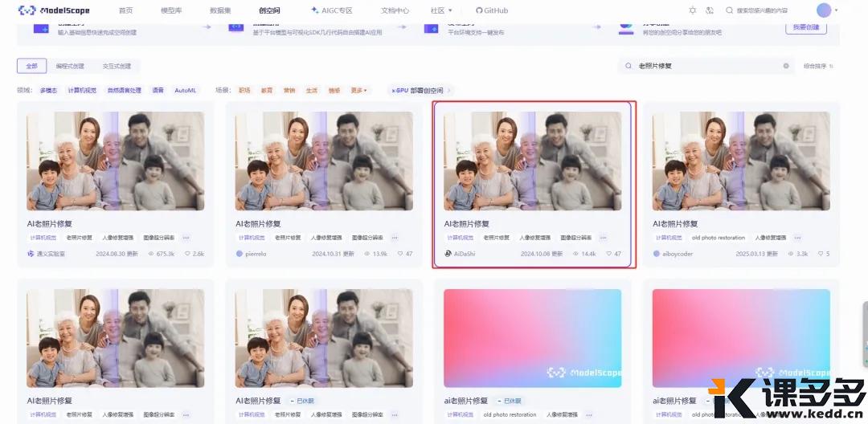Open the 数据集 nav item

pyautogui.click(x=220, y=10)
